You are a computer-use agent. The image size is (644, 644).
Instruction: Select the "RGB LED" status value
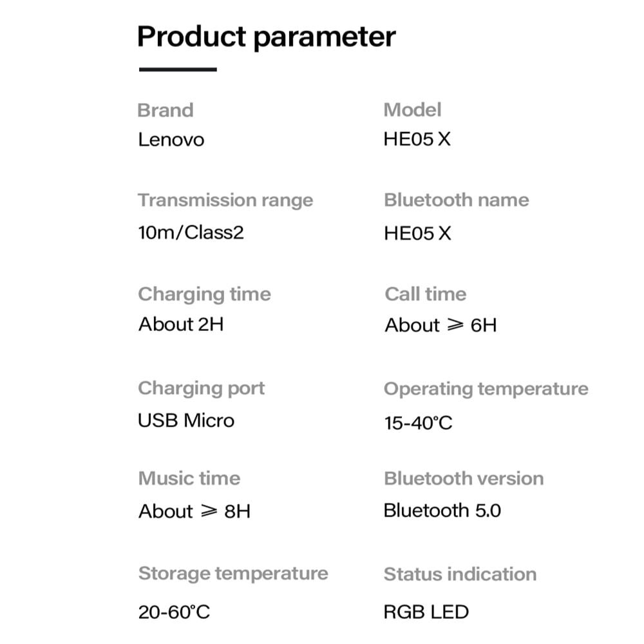(426, 612)
